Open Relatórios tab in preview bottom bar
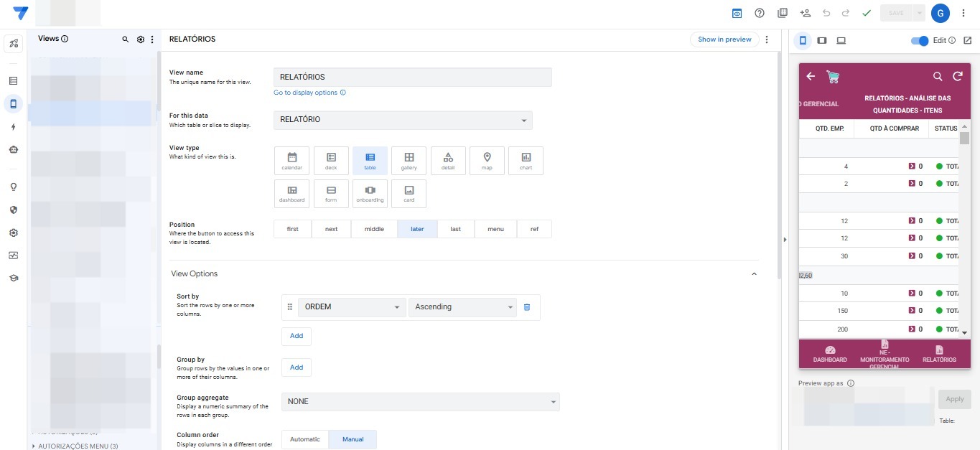This screenshot has width=980, height=450. 939,354
